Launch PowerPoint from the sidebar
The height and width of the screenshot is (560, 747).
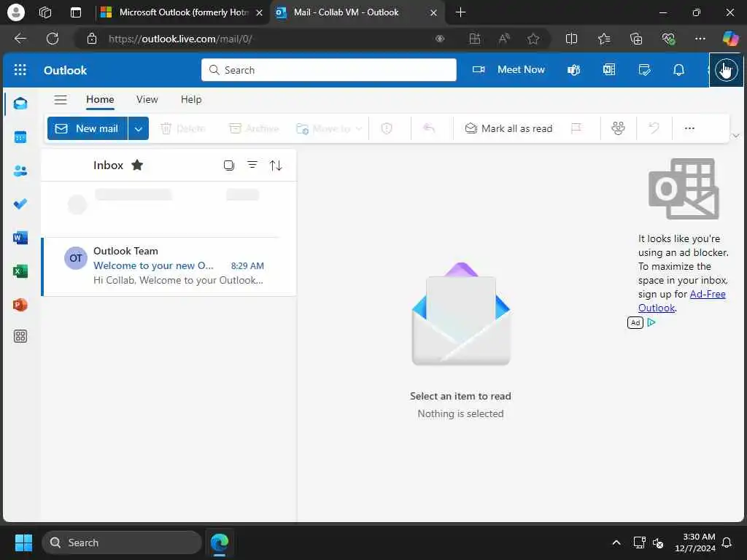click(x=20, y=304)
